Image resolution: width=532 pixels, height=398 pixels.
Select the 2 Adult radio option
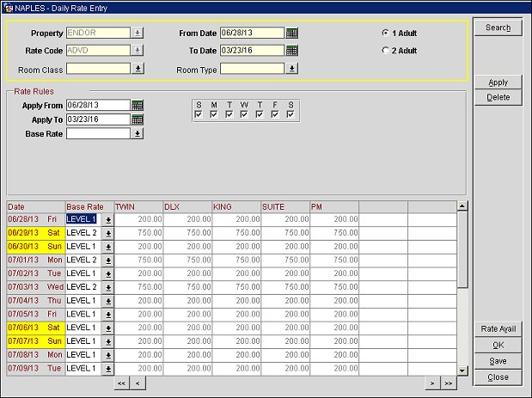(x=385, y=51)
